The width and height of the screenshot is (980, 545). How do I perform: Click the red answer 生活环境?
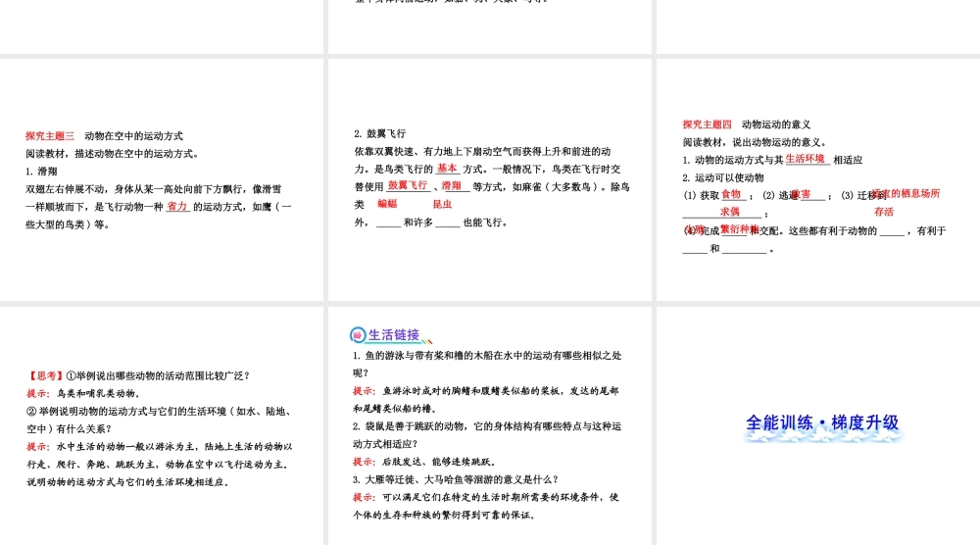(x=805, y=159)
